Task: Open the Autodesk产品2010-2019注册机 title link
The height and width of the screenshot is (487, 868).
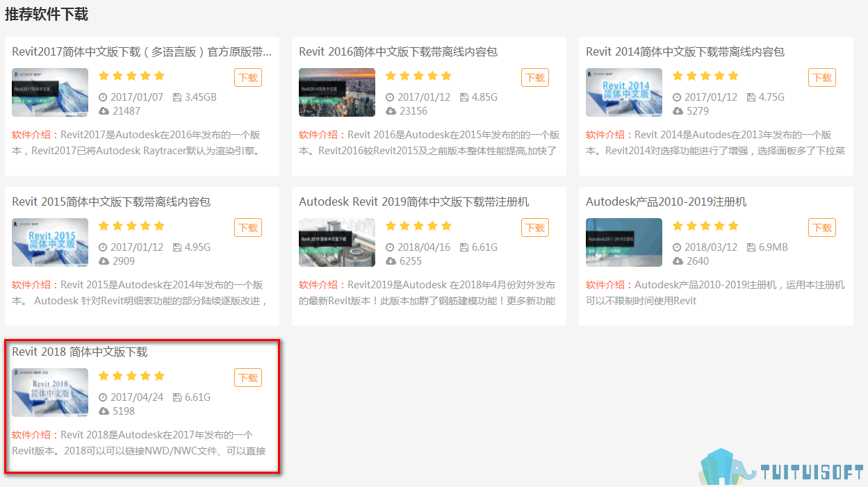Action: (x=666, y=202)
